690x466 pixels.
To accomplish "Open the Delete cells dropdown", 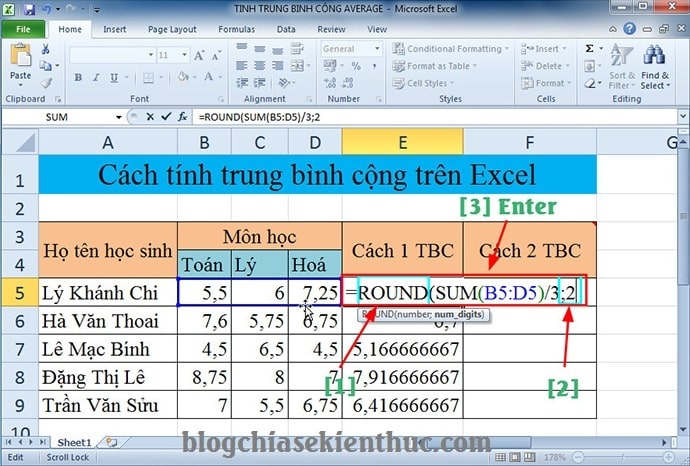I will (545, 66).
